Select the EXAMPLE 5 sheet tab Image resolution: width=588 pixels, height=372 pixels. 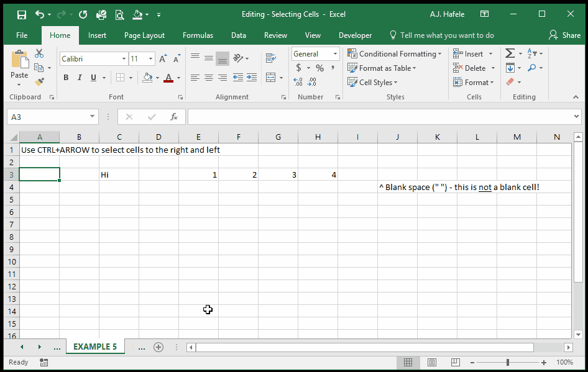(x=95, y=347)
